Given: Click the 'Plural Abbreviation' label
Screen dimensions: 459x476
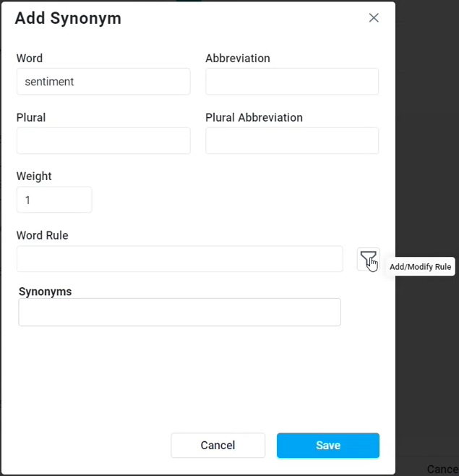Looking at the screenshot, I should pyautogui.click(x=254, y=118).
